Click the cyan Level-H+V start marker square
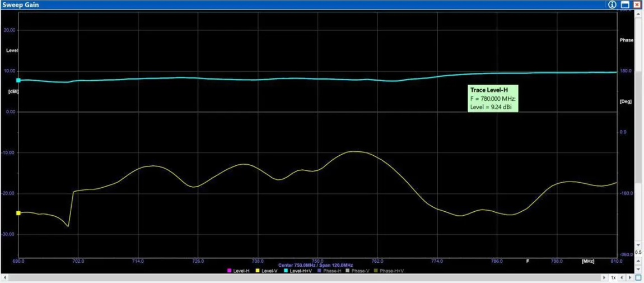644x283 pixels. click(x=18, y=80)
